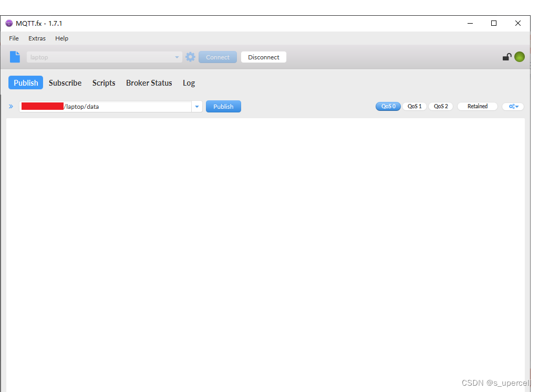Close the MQTT.fx window
Image resolution: width=539 pixels, height=392 pixels.
tap(517, 23)
